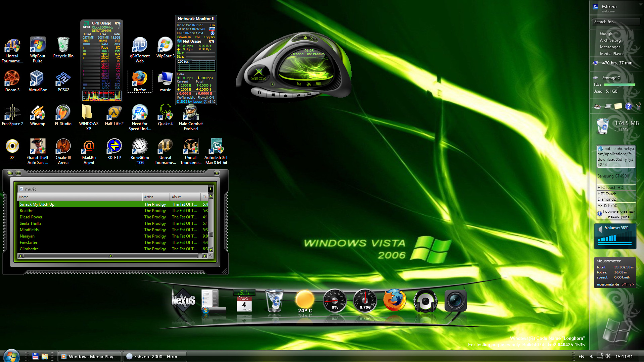Open the Archive.org sidebar link

point(610,40)
